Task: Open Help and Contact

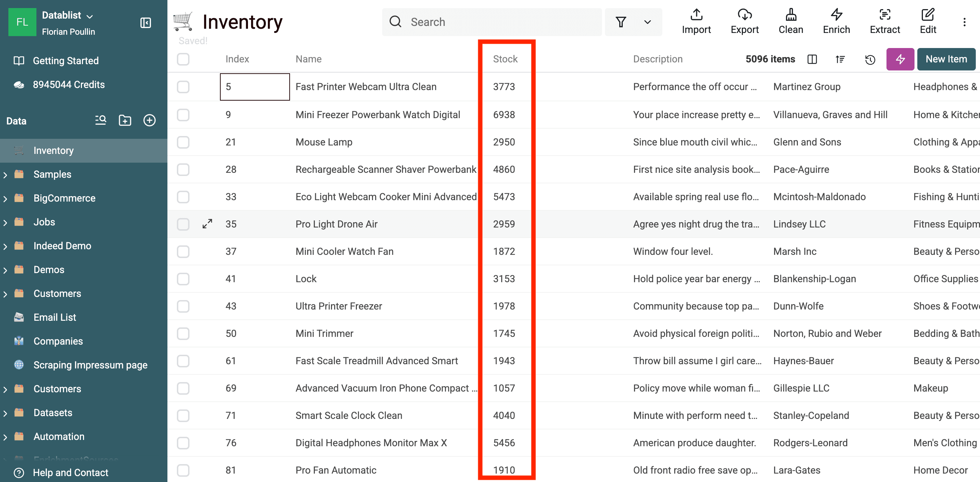Action: [x=70, y=473]
